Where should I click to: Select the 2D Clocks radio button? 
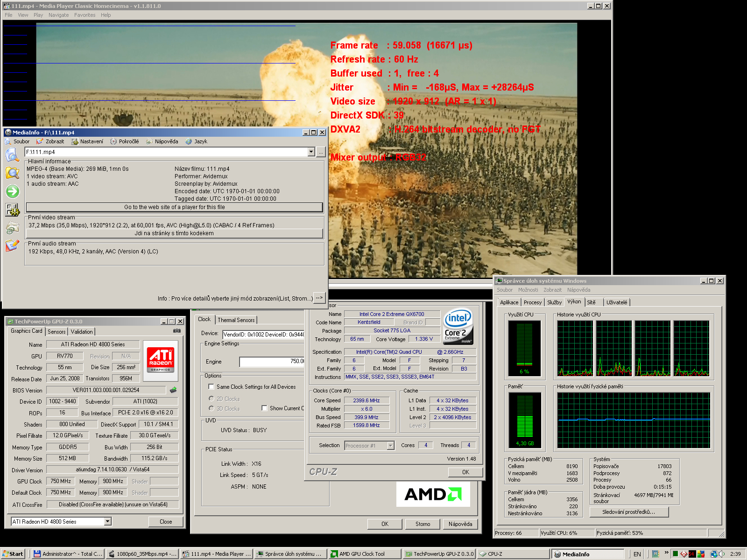pos(211,399)
